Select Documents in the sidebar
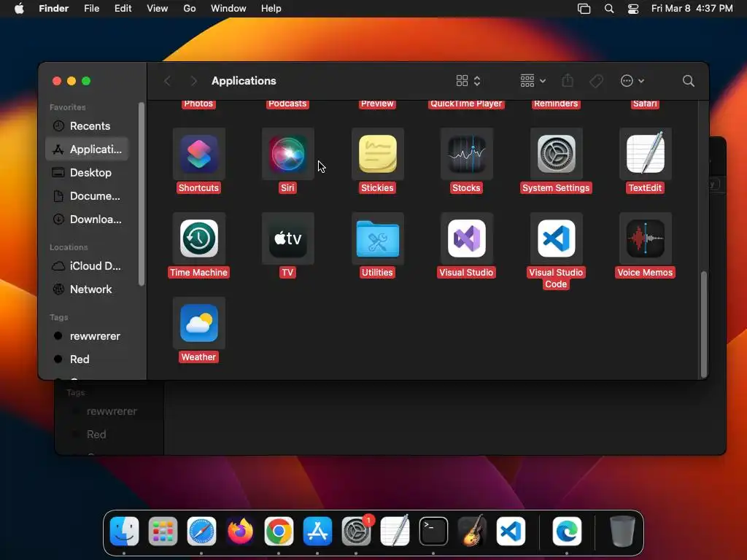This screenshot has height=560, width=747. point(88,195)
